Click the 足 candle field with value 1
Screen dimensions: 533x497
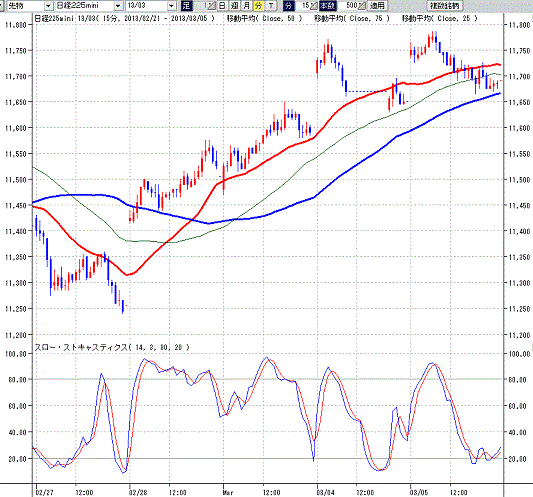[x=201, y=5]
